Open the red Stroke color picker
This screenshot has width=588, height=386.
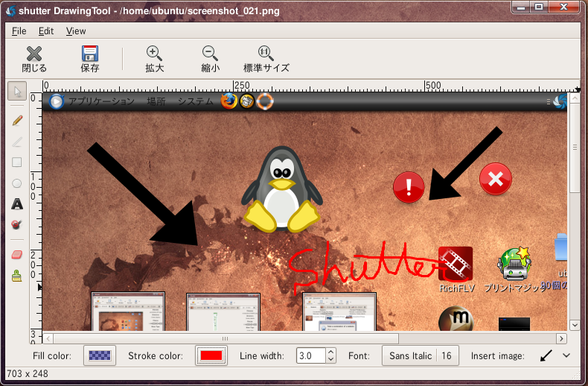(x=211, y=355)
